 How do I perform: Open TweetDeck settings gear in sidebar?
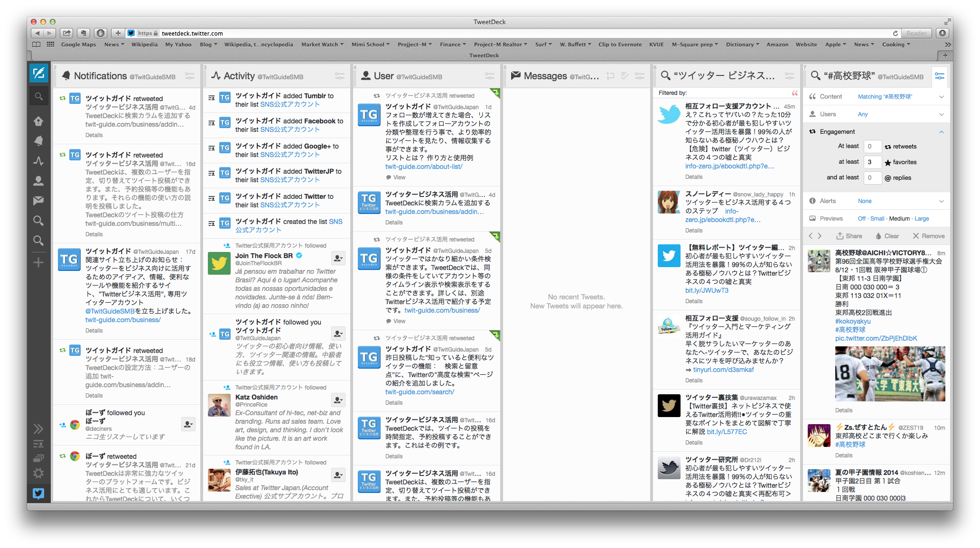38,473
